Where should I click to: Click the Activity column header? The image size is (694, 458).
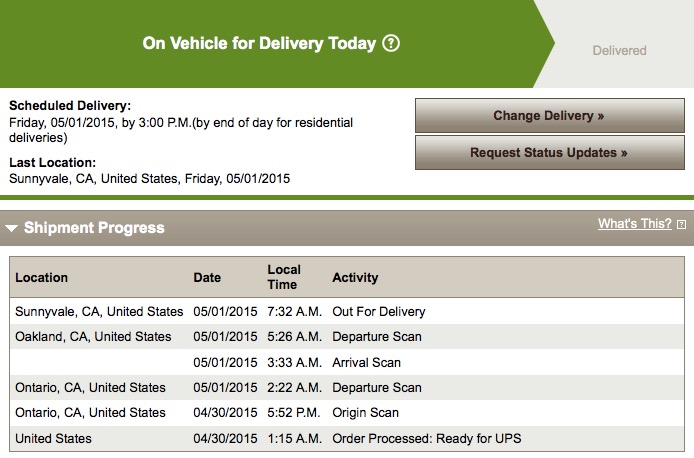(355, 277)
